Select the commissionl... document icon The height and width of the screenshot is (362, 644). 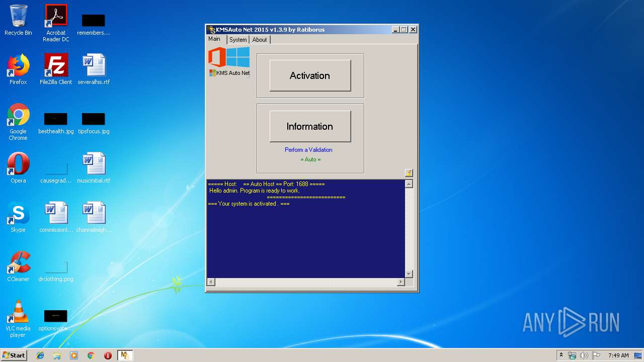click(x=56, y=217)
